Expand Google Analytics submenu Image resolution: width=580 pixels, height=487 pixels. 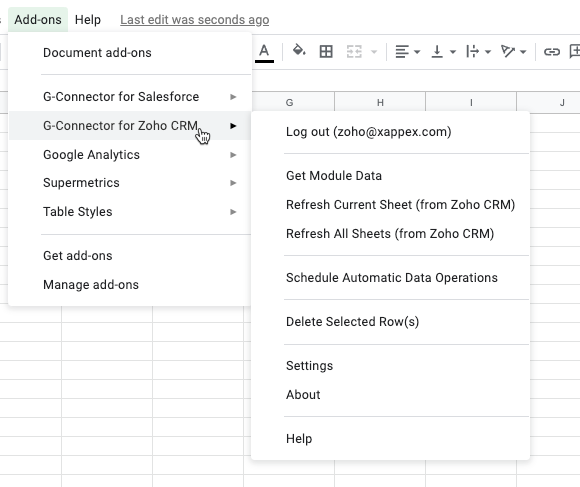[129, 155]
